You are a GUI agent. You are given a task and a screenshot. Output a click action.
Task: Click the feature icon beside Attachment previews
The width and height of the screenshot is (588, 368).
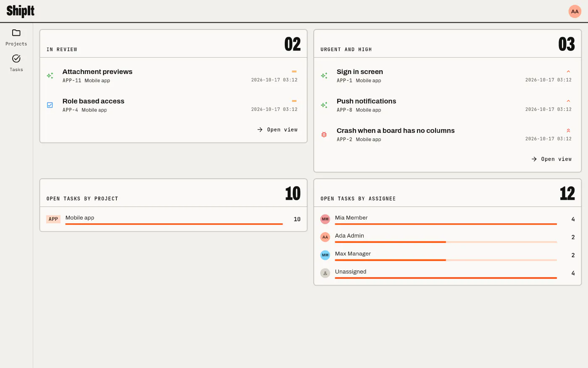[x=50, y=76]
